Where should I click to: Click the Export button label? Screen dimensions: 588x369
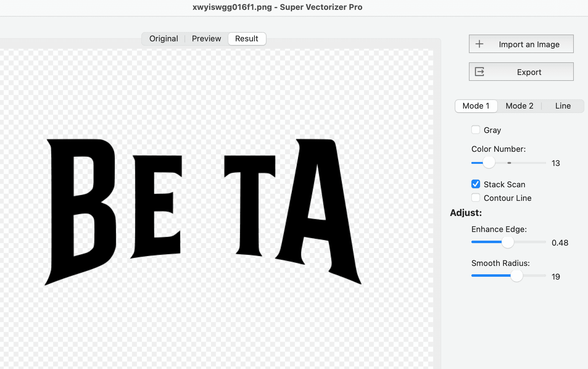tap(529, 72)
